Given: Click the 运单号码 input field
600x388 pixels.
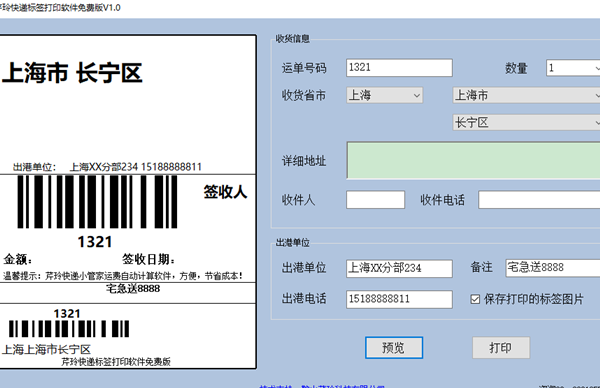Looking at the screenshot, I should [x=399, y=68].
